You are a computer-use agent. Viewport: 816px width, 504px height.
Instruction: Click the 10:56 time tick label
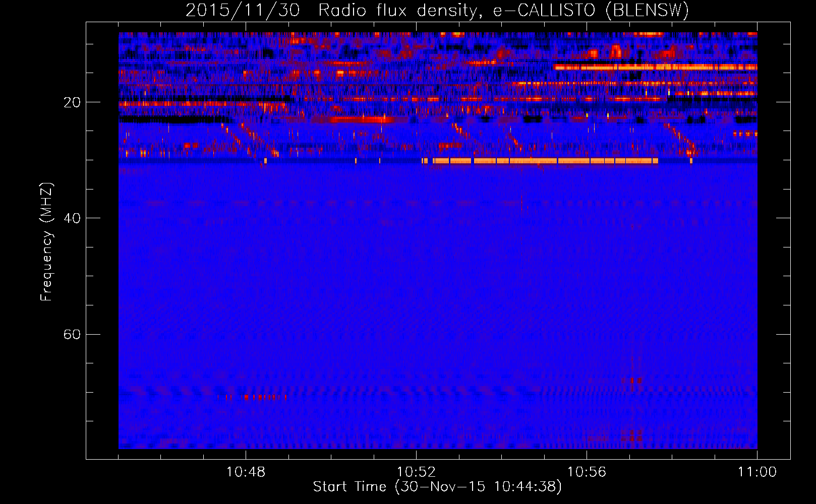(x=587, y=472)
